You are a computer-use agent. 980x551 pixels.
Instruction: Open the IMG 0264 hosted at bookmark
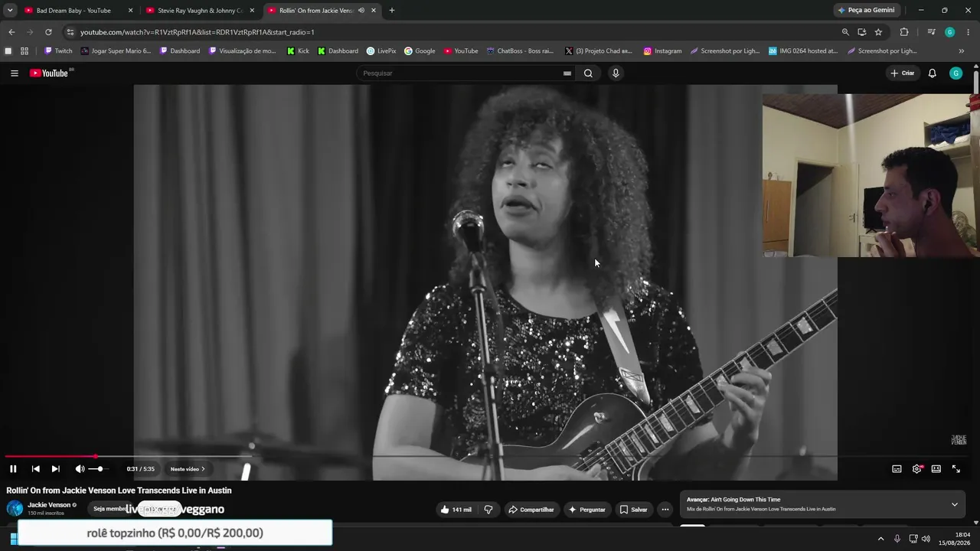coord(803,51)
